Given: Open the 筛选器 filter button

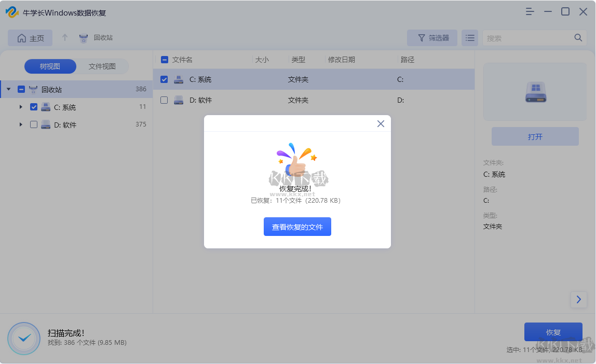Looking at the screenshot, I should (432, 38).
